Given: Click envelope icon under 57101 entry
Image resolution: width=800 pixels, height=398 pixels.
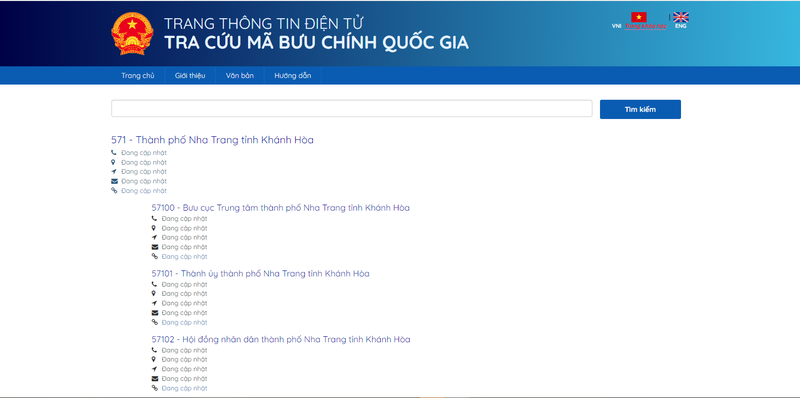Looking at the screenshot, I should click(155, 313).
